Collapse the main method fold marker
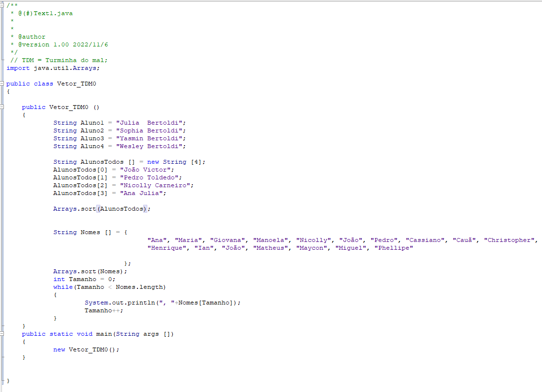Image resolution: width=542 pixels, height=392 pixels. tap(2, 334)
